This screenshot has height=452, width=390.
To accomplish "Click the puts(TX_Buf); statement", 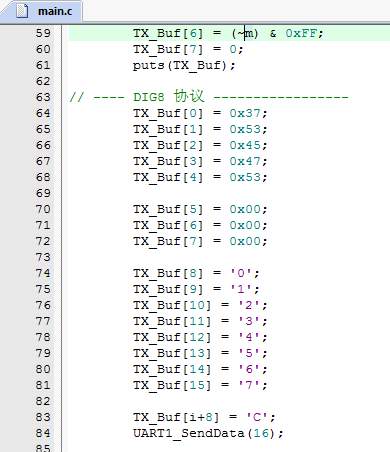I will 184,65.
